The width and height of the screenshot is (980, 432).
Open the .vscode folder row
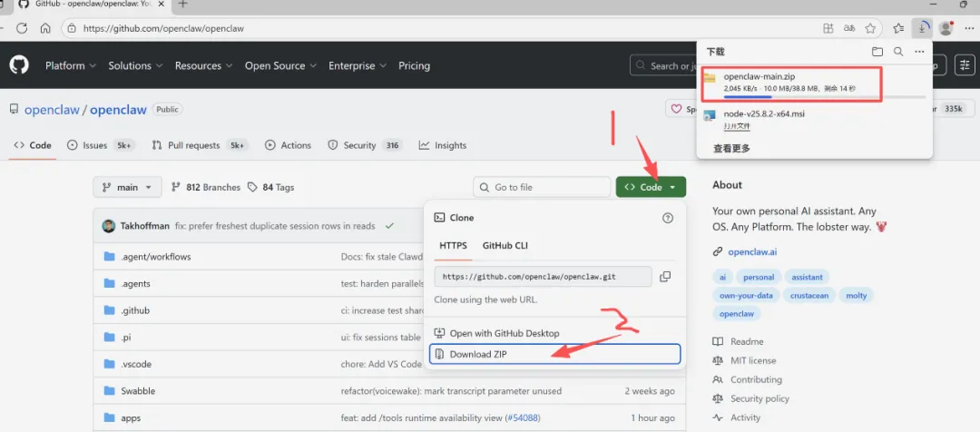click(x=389, y=364)
